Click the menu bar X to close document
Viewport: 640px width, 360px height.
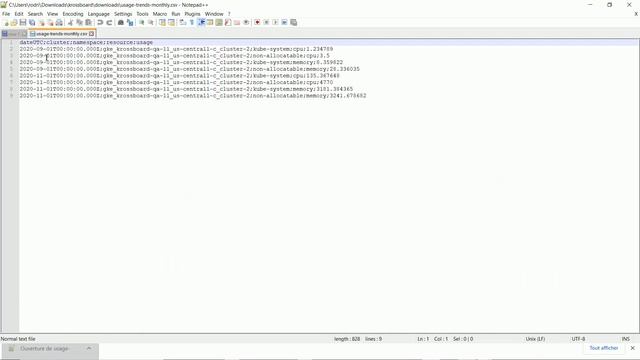[x=636, y=14]
